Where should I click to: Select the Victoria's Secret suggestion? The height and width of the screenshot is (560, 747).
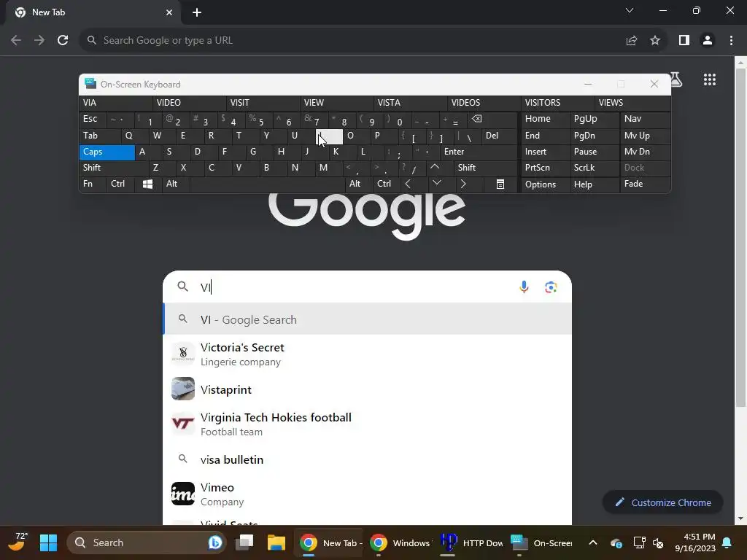coord(367,354)
